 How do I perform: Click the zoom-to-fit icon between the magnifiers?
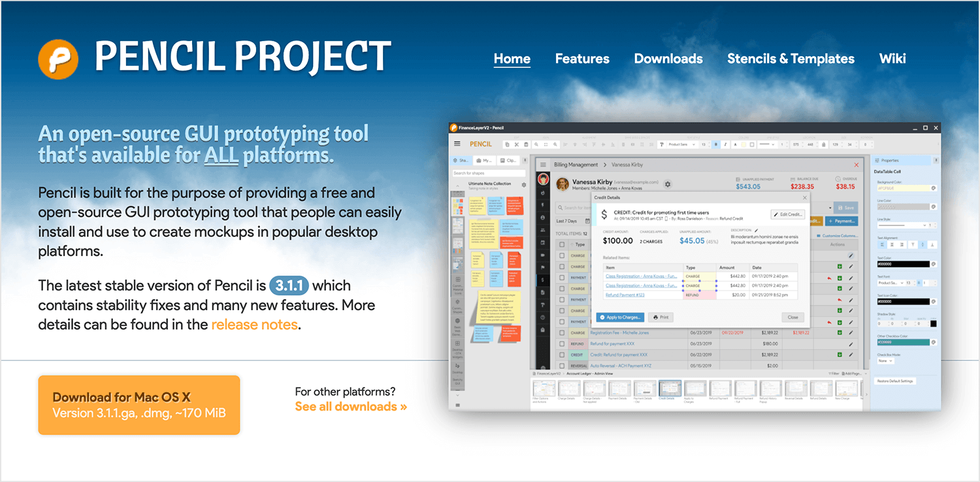(546, 144)
